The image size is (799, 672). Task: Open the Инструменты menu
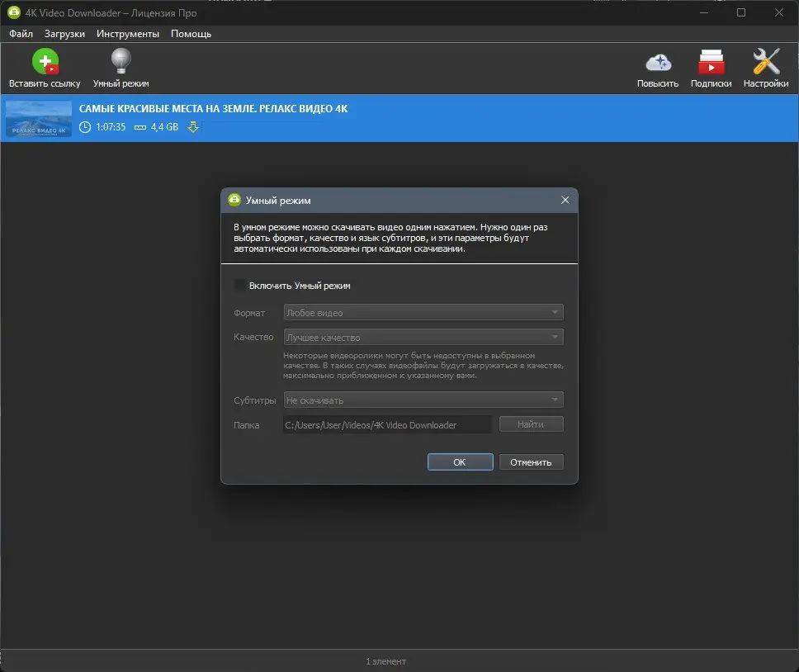pos(128,34)
